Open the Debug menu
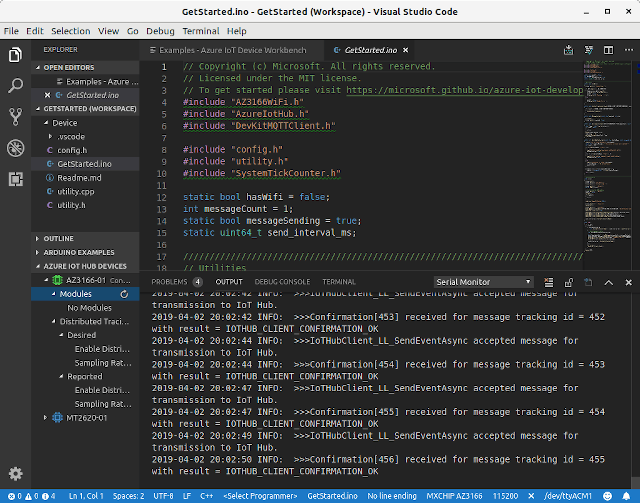This screenshot has height=503, width=640. [160, 31]
